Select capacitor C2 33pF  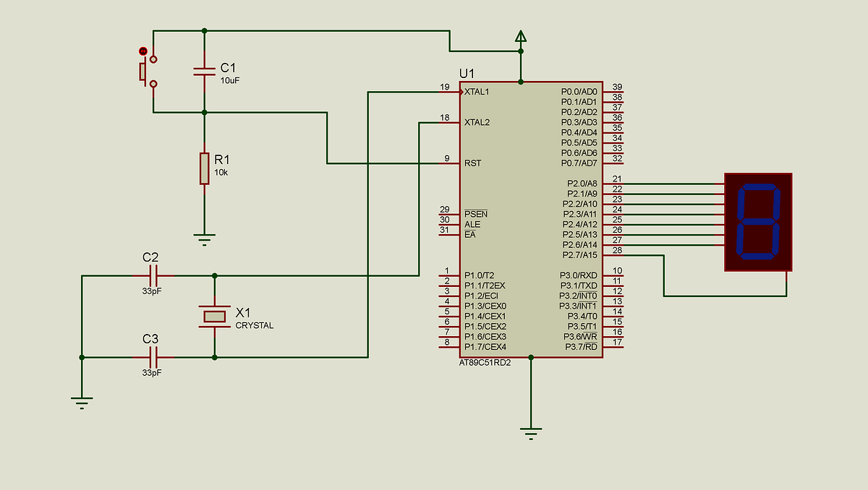154,275
